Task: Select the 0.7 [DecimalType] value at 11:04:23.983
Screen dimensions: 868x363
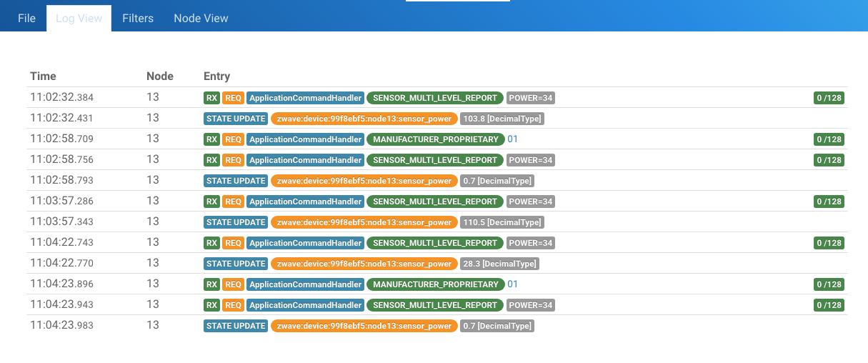Action: [497, 326]
